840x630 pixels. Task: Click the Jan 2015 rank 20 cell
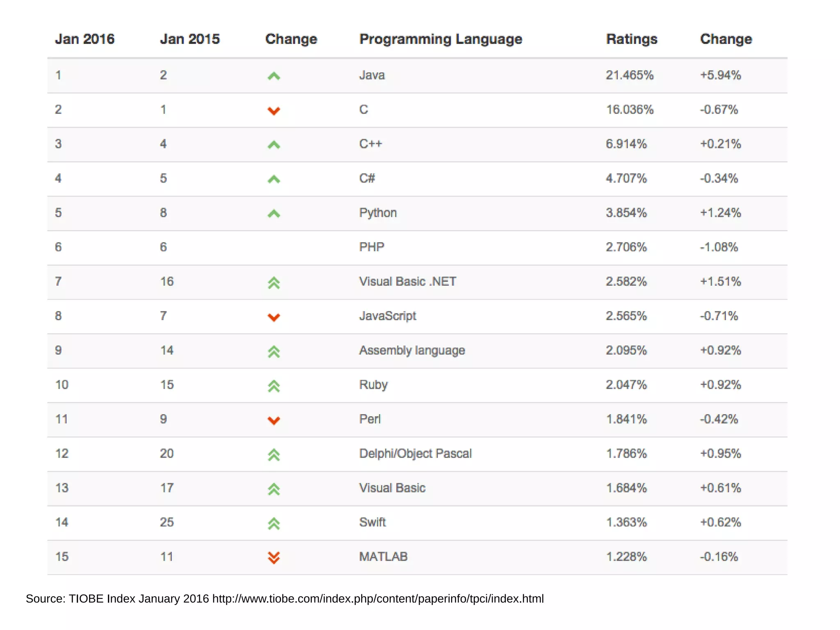coord(167,454)
